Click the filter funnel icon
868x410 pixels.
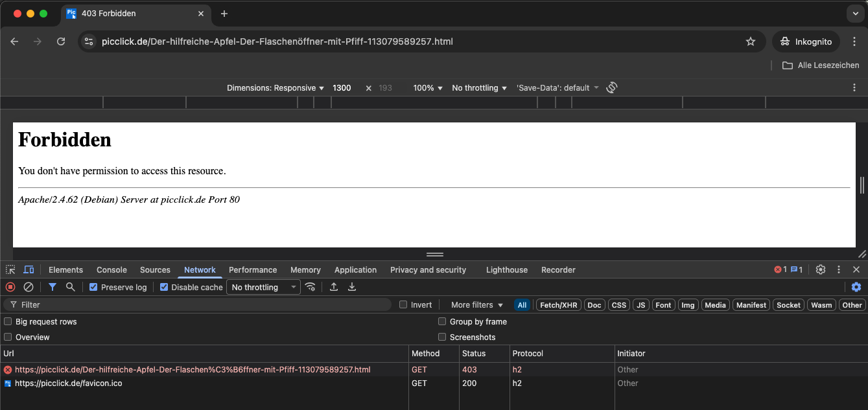pos(53,286)
